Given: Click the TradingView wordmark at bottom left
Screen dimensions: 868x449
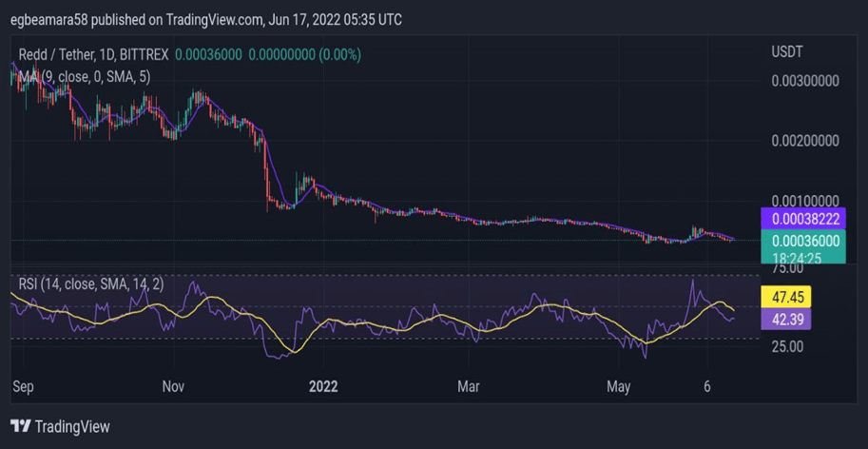Looking at the screenshot, I should (72, 427).
